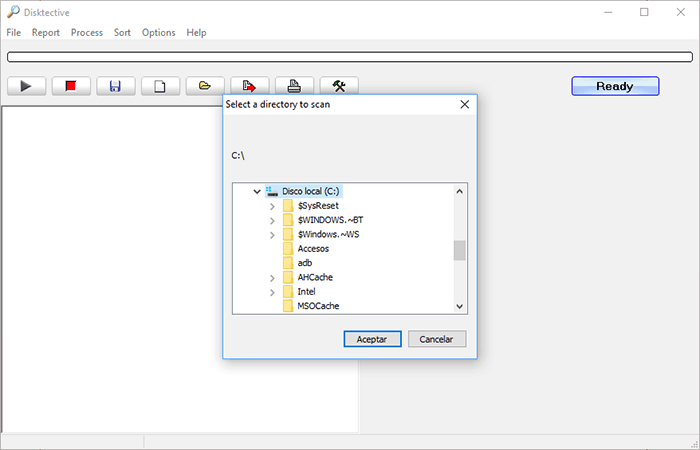Open the Options menu
This screenshot has width=700, height=450.
158,33
